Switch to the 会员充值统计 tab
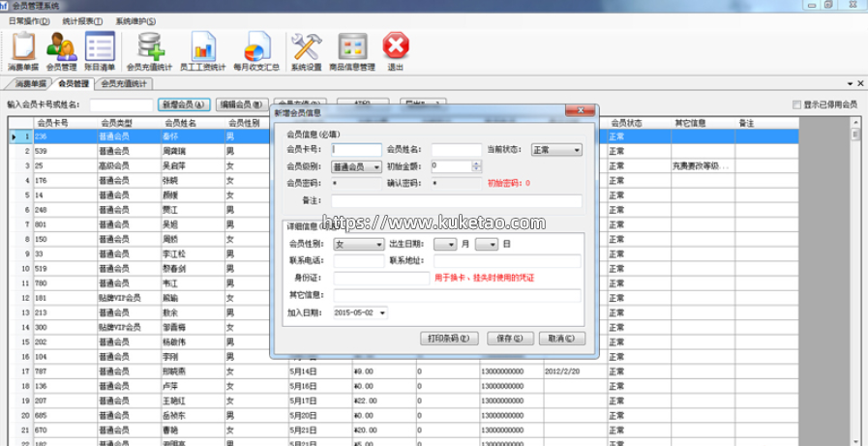The height and width of the screenshot is (446, 868). [124, 84]
